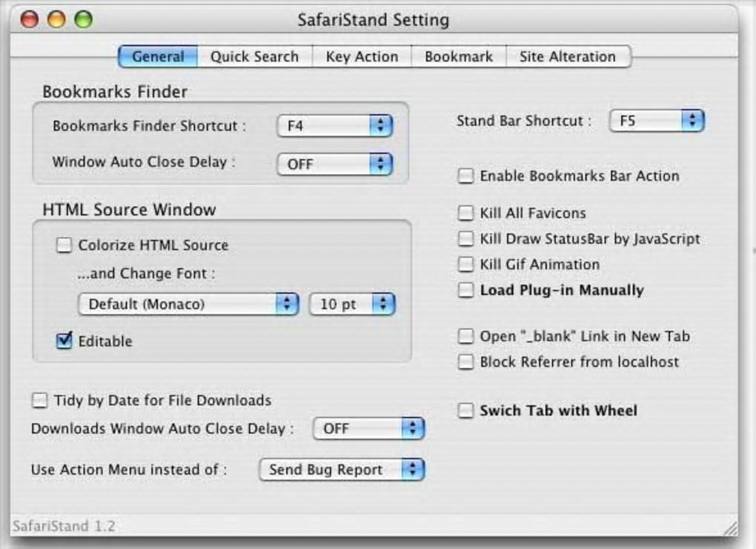
Task: Select the Bookmark tab
Action: [459, 57]
